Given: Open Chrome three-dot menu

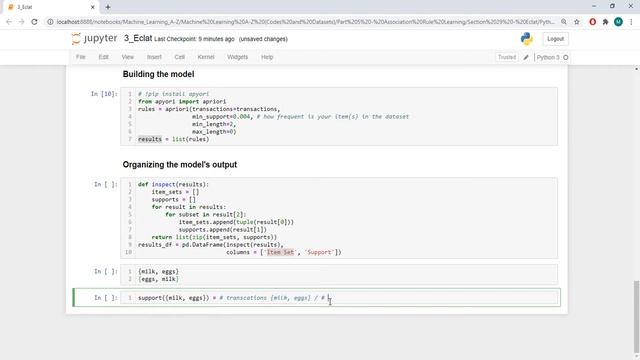Looking at the screenshot, I should pyautogui.click(x=631, y=22).
